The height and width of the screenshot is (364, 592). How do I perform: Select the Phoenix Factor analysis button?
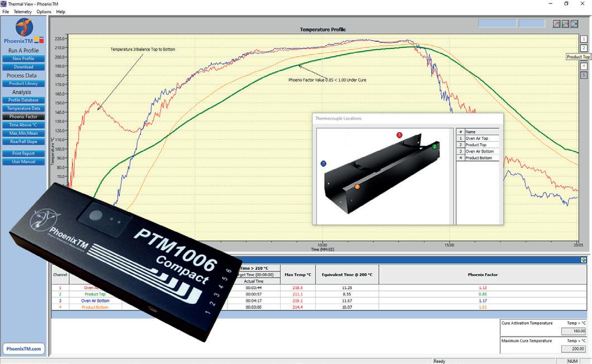pyautogui.click(x=23, y=117)
